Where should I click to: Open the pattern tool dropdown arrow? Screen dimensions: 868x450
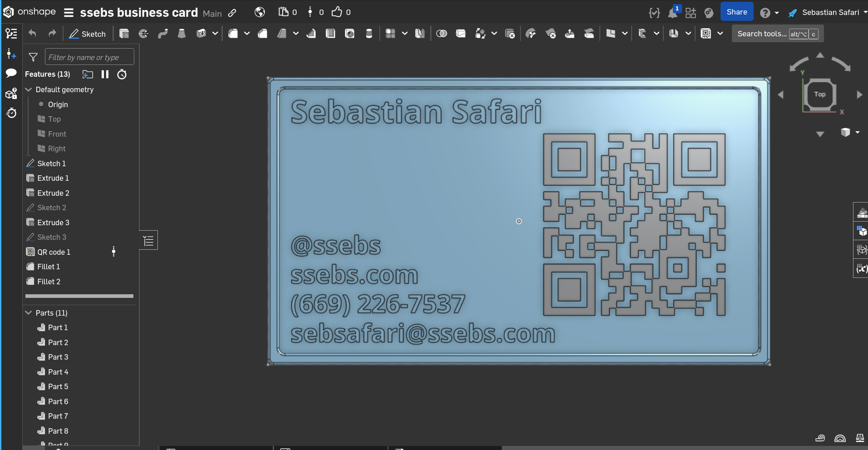pyautogui.click(x=405, y=34)
